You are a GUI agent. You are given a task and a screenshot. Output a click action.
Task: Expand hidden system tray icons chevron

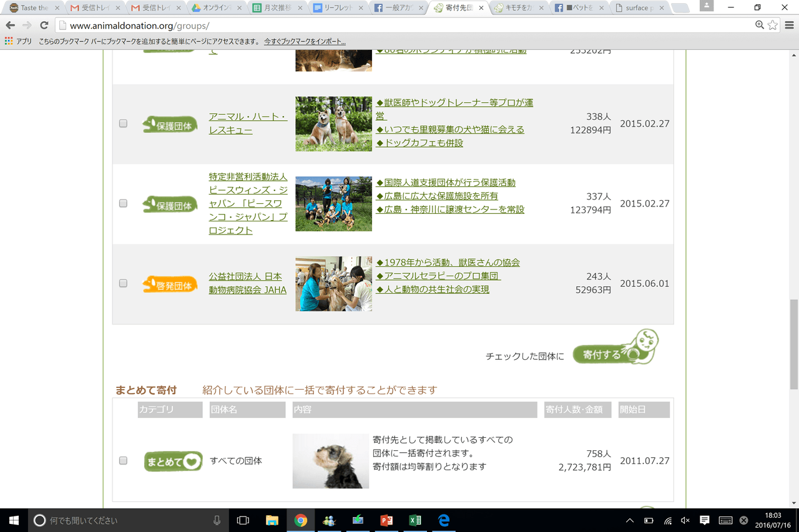630,520
